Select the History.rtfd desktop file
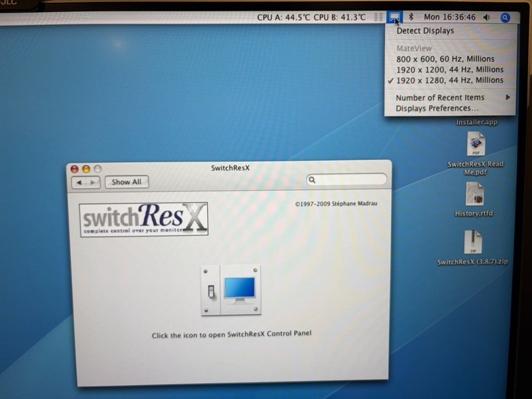532x399 pixels. click(474, 200)
